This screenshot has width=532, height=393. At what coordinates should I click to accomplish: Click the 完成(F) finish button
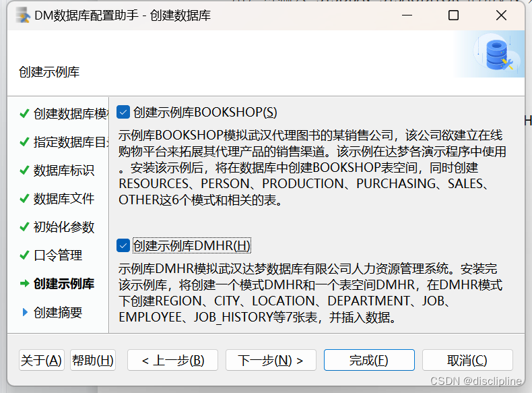pyautogui.click(x=369, y=360)
